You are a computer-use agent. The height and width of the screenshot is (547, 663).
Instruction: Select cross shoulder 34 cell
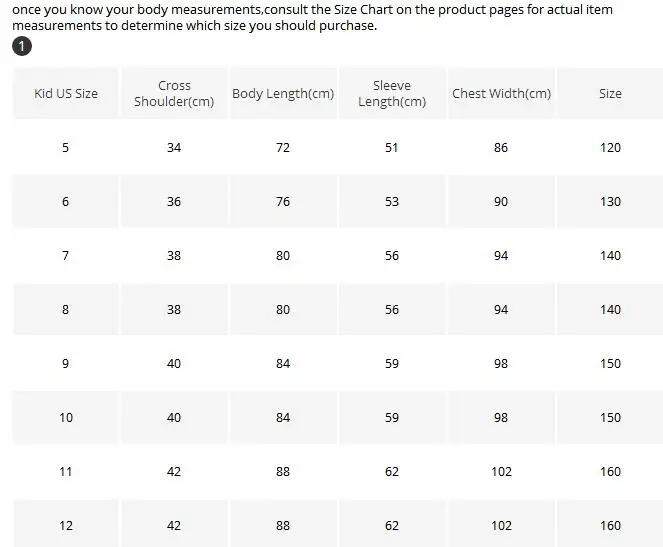pyautogui.click(x=174, y=147)
